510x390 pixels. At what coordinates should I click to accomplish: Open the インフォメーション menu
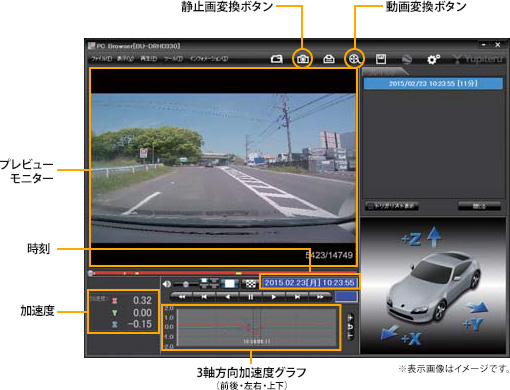point(209,59)
